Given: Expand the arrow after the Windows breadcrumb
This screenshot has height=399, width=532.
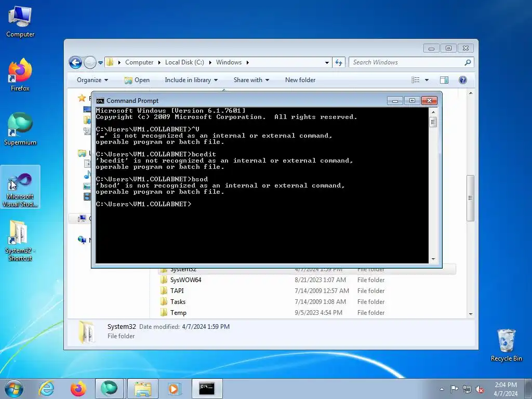Looking at the screenshot, I should (x=248, y=63).
